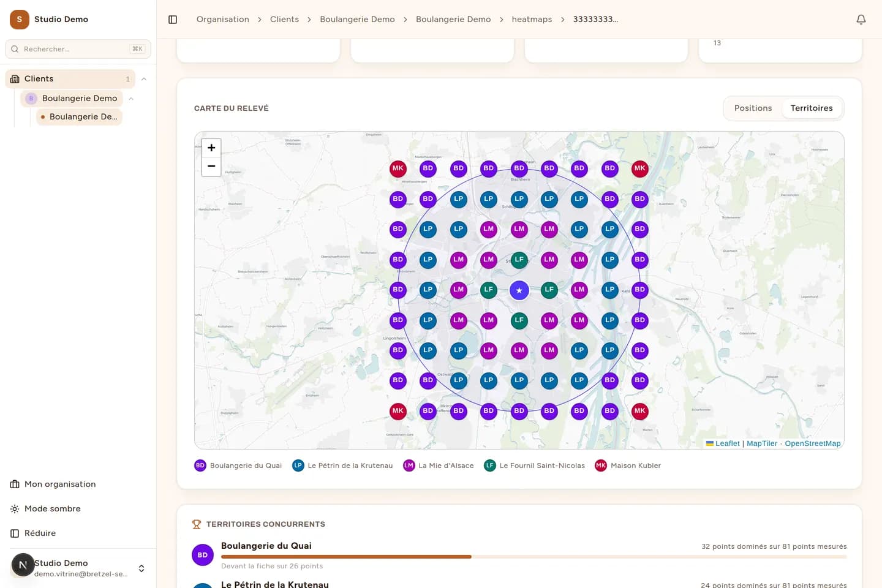Zoom out on the map
Viewport: 882px width, 588px height.
(211, 167)
